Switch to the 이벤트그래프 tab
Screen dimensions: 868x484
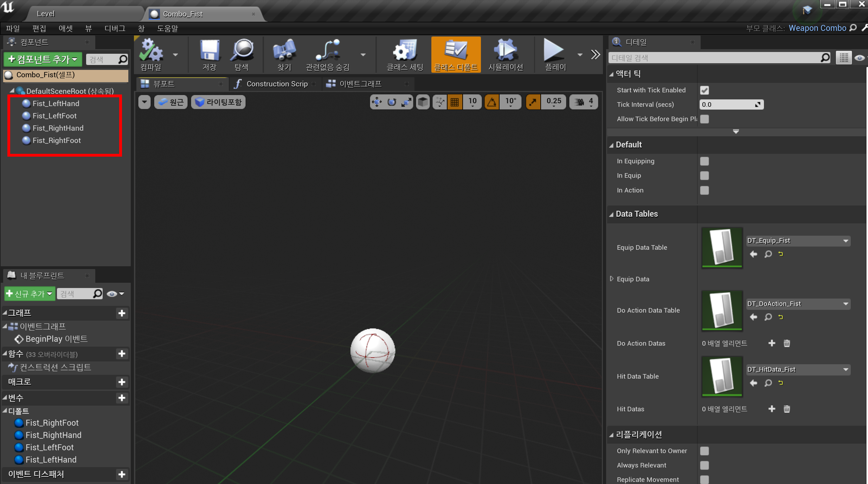pyautogui.click(x=360, y=84)
